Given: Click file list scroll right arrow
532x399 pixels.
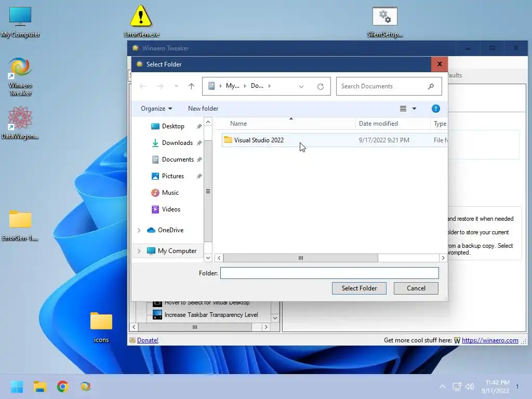Looking at the screenshot, I should 443,258.
